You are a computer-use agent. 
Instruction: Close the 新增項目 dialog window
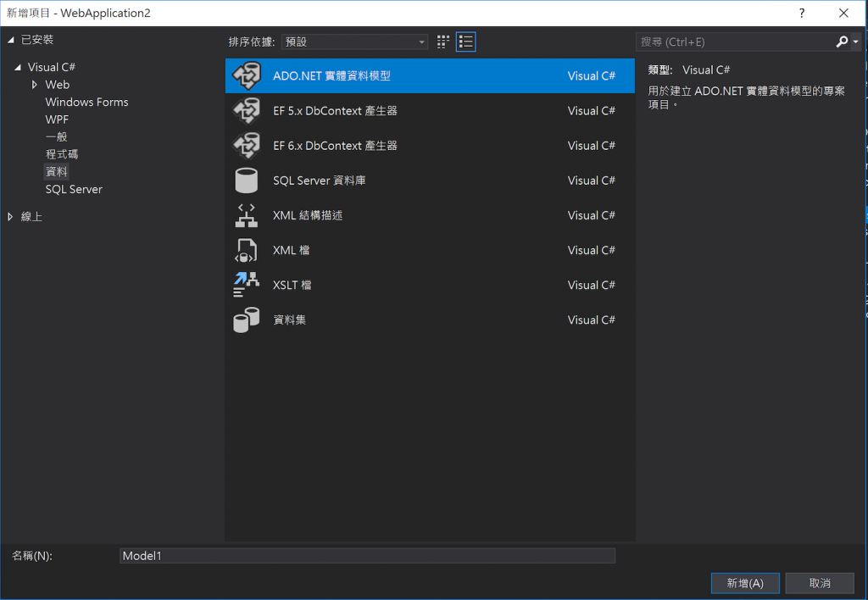coord(843,13)
